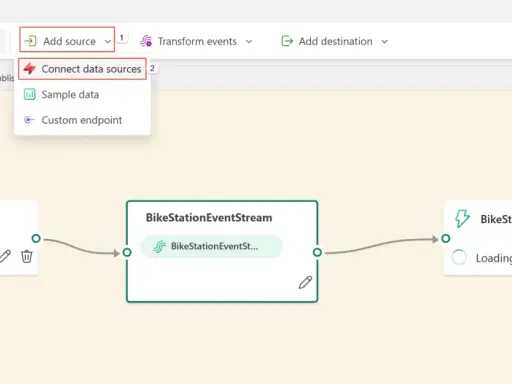Expand the Transform events chevron
The height and width of the screenshot is (384, 512).
(x=249, y=42)
